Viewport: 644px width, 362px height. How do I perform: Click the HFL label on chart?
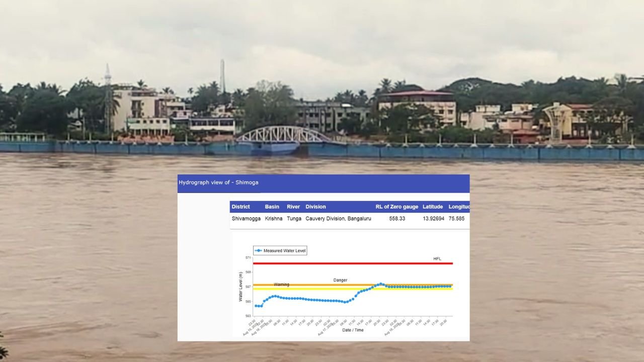[x=437, y=259]
